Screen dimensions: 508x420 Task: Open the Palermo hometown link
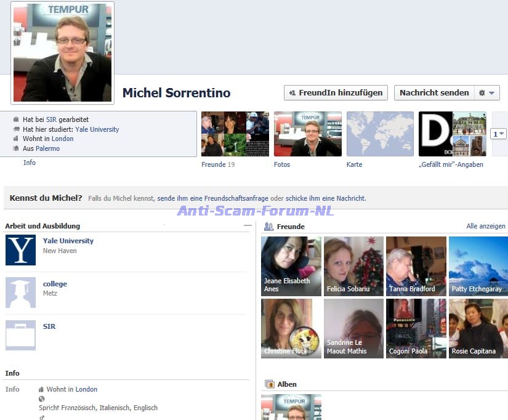coord(47,148)
